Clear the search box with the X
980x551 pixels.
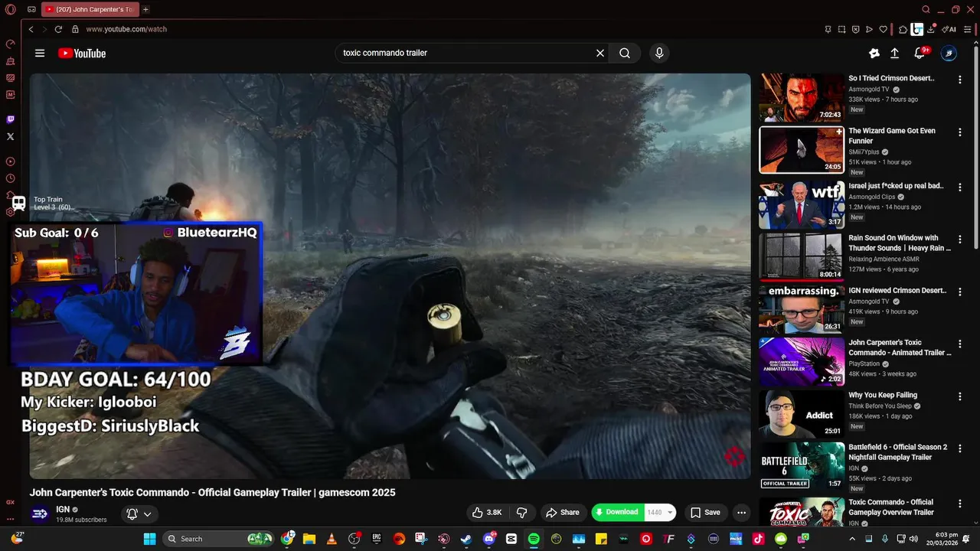tap(600, 53)
